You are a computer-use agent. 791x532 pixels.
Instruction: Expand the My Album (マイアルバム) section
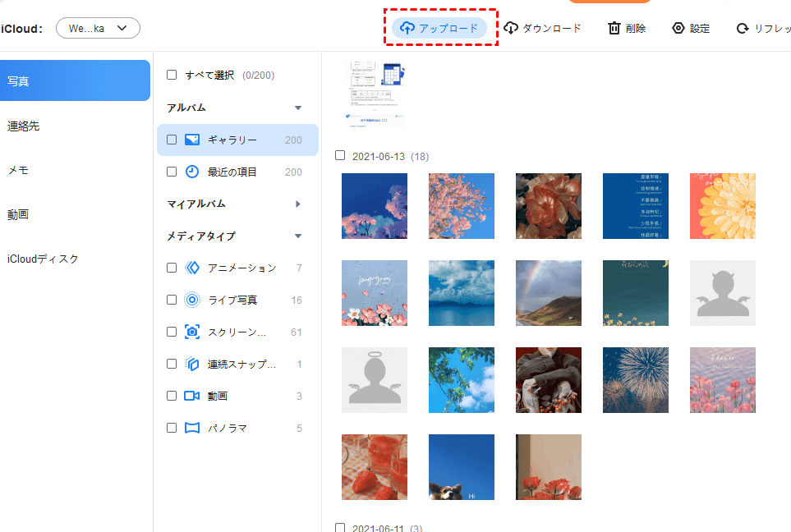[x=297, y=204]
